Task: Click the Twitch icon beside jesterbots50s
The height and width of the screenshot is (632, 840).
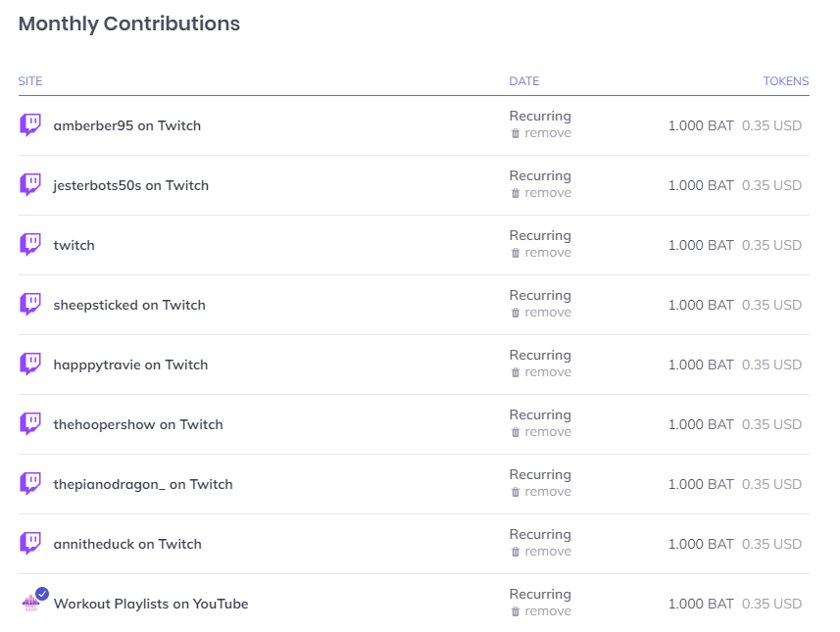Action: pos(30,185)
